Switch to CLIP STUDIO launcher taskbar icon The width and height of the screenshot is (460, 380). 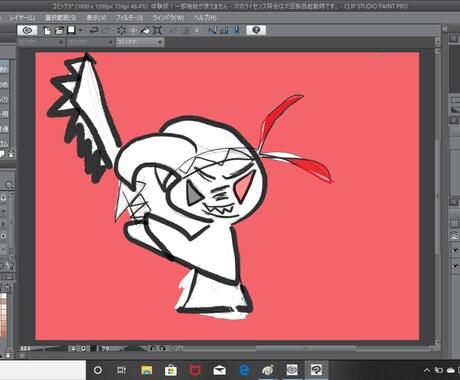click(292, 370)
